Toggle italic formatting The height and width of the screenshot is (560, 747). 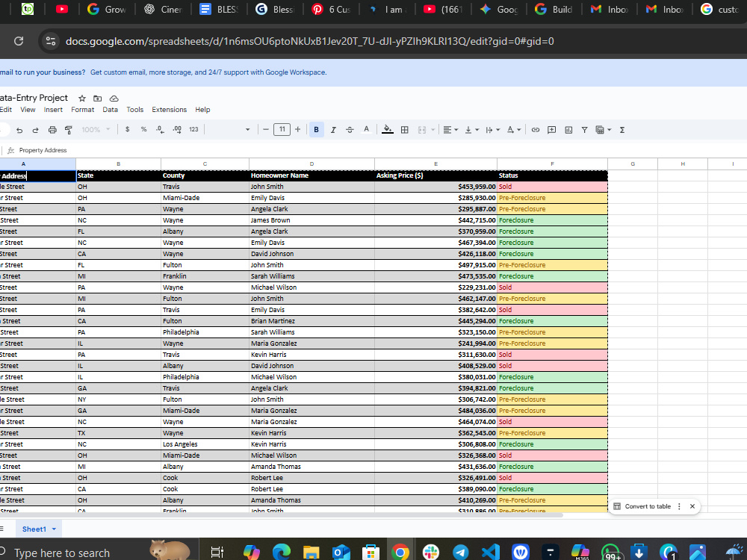(333, 129)
